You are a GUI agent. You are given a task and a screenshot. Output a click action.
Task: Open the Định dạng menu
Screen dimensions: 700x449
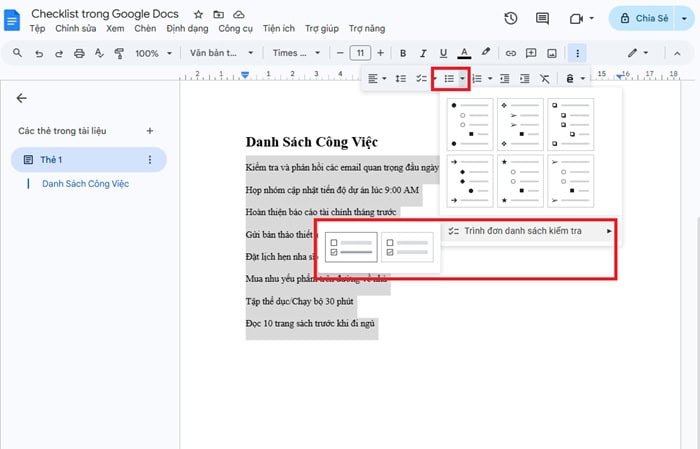tap(187, 29)
